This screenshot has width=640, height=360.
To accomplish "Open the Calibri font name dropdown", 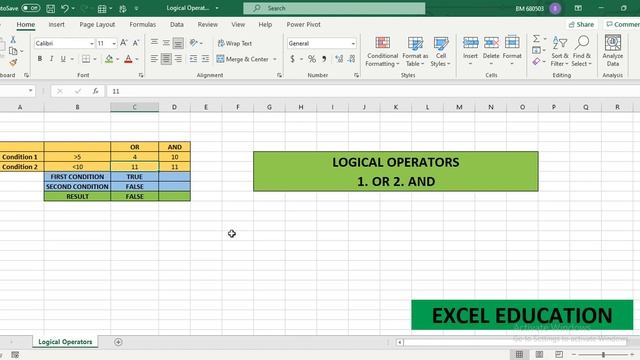I will click(91, 43).
